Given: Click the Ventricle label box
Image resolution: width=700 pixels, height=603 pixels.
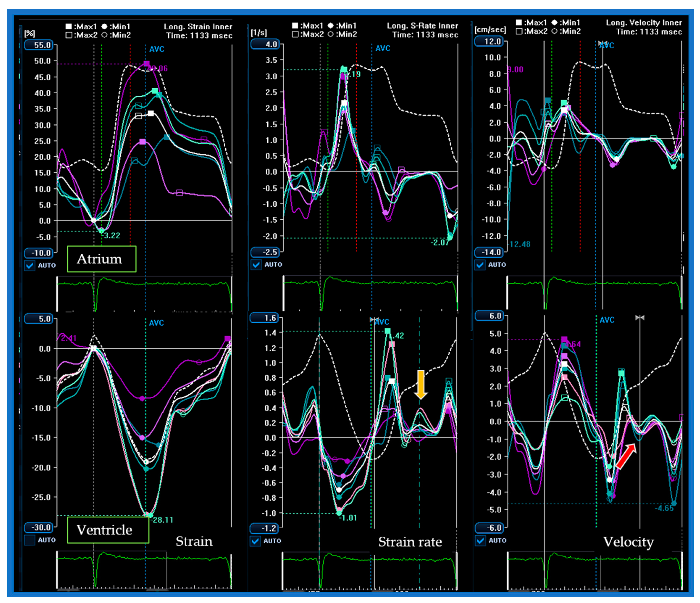Looking at the screenshot, I should tap(108, 530).
